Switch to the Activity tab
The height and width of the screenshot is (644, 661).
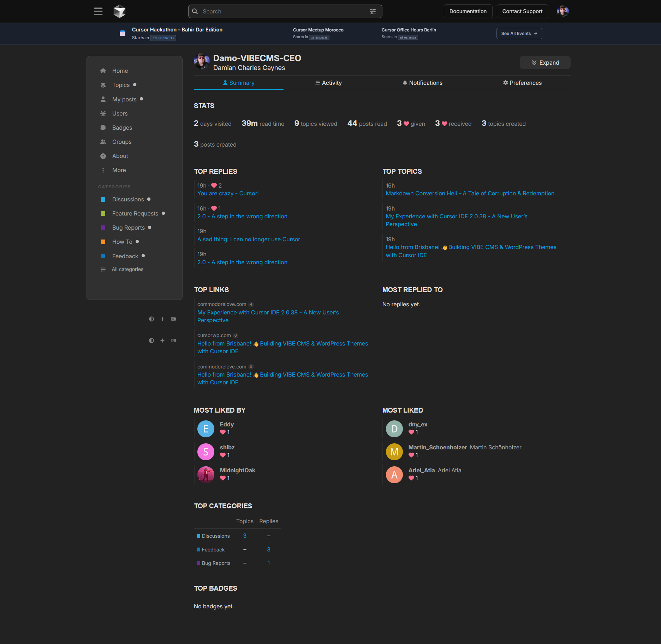click(x=328, y=83)
